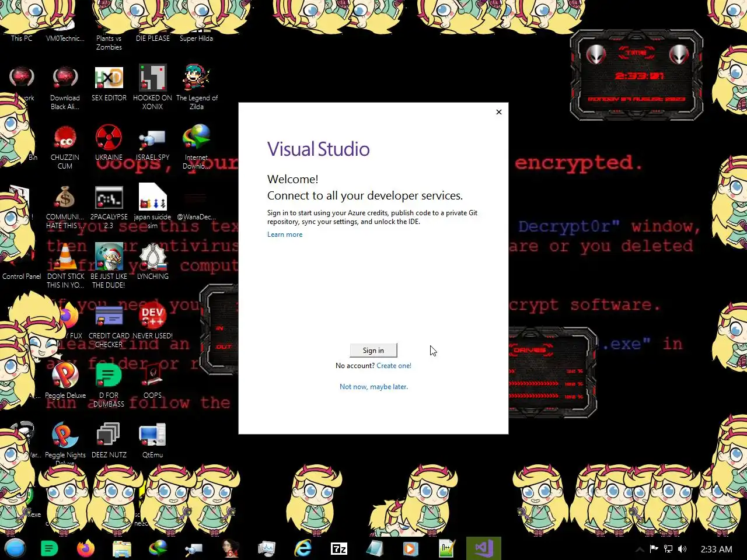This screenshot has width=747, height=560.
Task: Select the CREDIT CARD CHECKER icon
Action: pyautogui.click(x=109, y=325)
